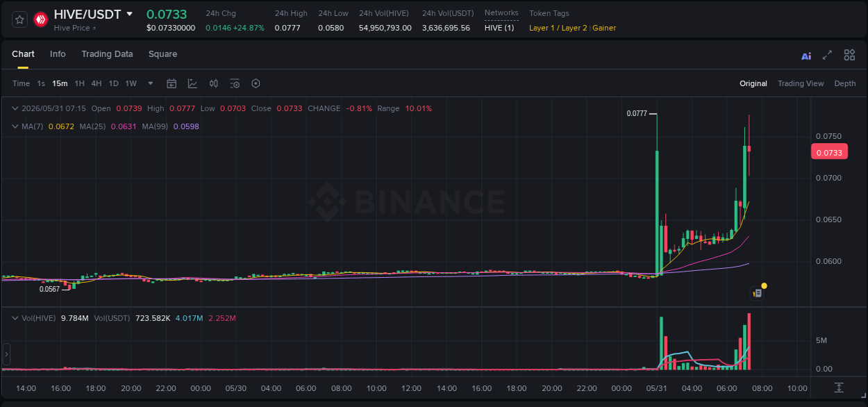Click the 0.0567 low price label
Viewport: 868px width, 407px height.
pyautogui.click(x=49, y=289)
